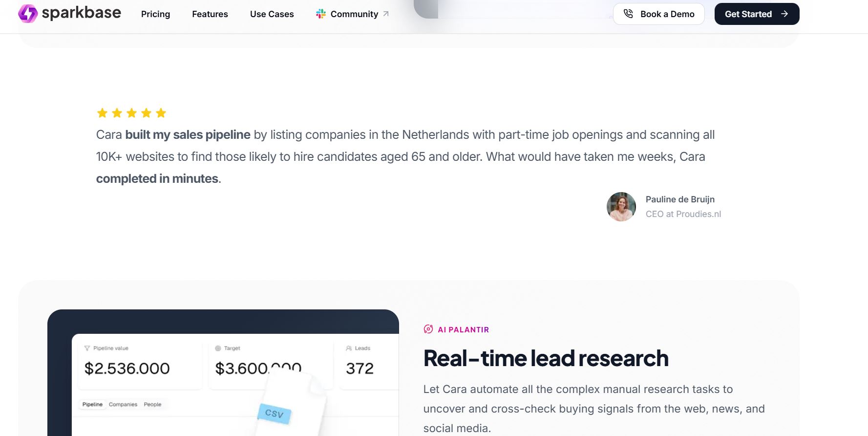Open the Pricing menu item

coord(155,14)
